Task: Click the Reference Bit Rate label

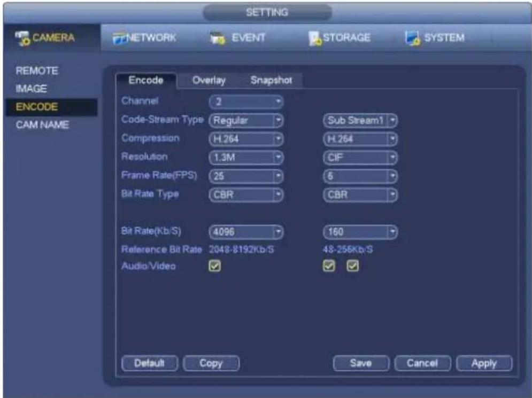Action: coord(161,250)
